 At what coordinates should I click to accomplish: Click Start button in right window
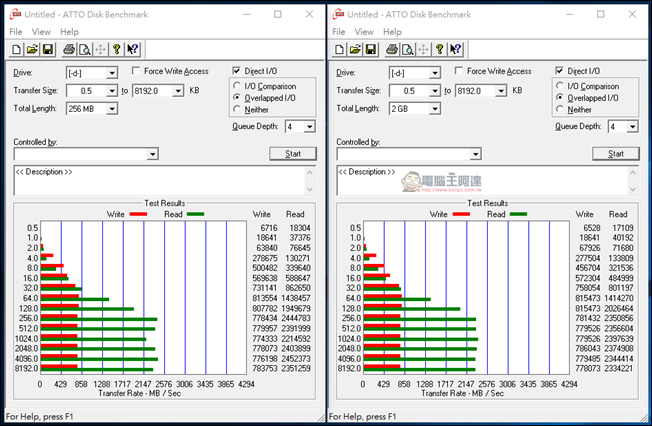(x=616, y=154)
